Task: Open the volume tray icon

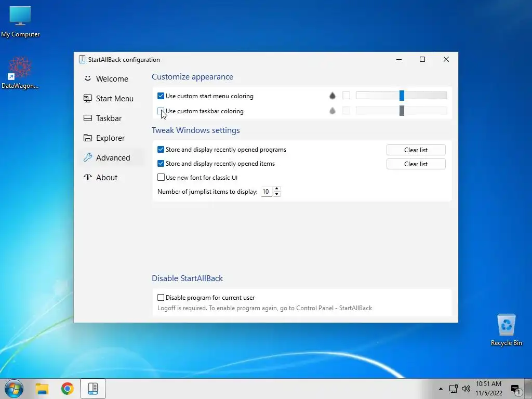Action: [x=466, y=389]
